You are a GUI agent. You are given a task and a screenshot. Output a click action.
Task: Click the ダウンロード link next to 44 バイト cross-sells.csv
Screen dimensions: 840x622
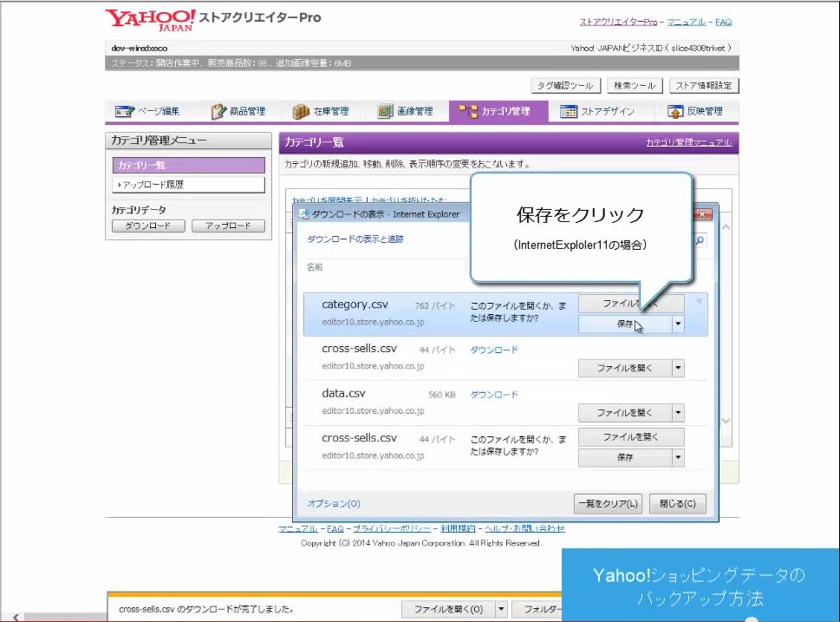pyautogui.click(x=494, y=350)
